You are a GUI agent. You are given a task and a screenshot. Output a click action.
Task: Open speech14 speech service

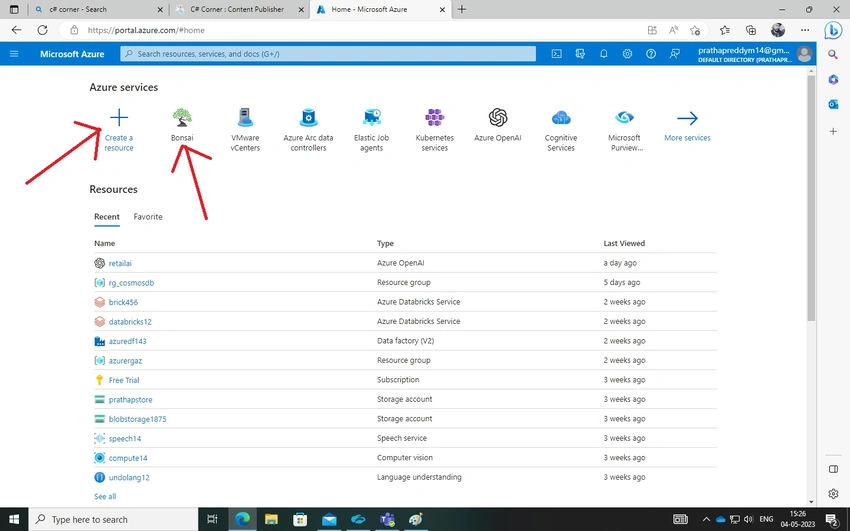click(x=125, y=439)
